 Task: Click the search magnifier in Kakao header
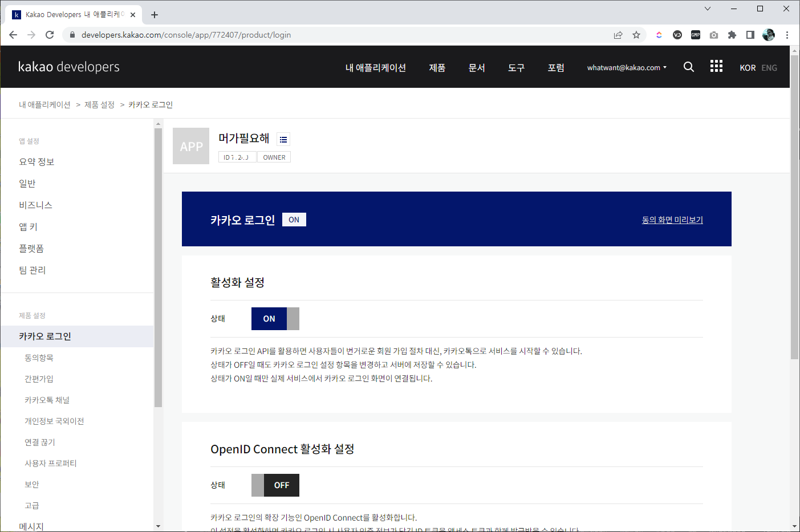pos(689,67)
